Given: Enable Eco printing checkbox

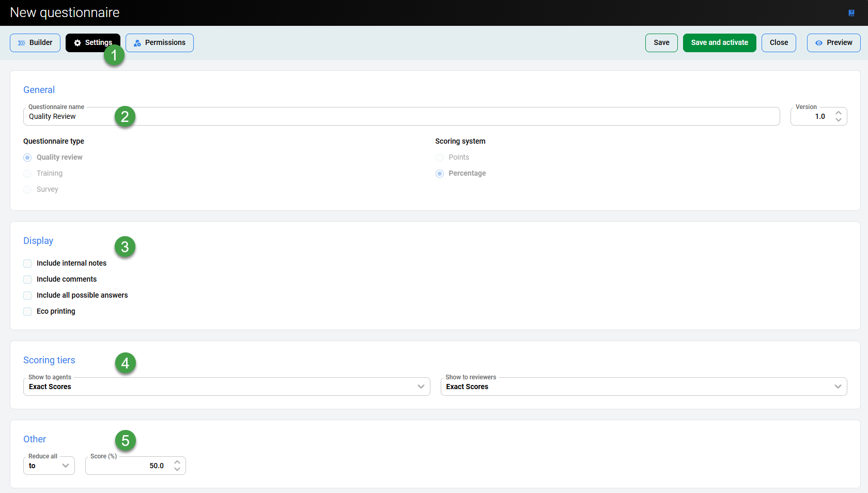Looking at the screenshot, I should [28, 312].
